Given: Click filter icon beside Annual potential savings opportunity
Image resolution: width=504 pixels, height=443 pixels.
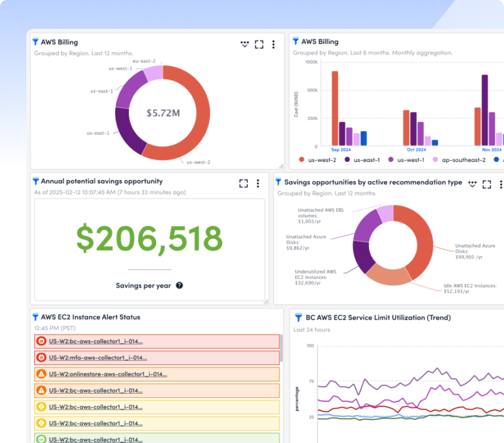Looking at the screenshot, I should [x=36, y=181].
